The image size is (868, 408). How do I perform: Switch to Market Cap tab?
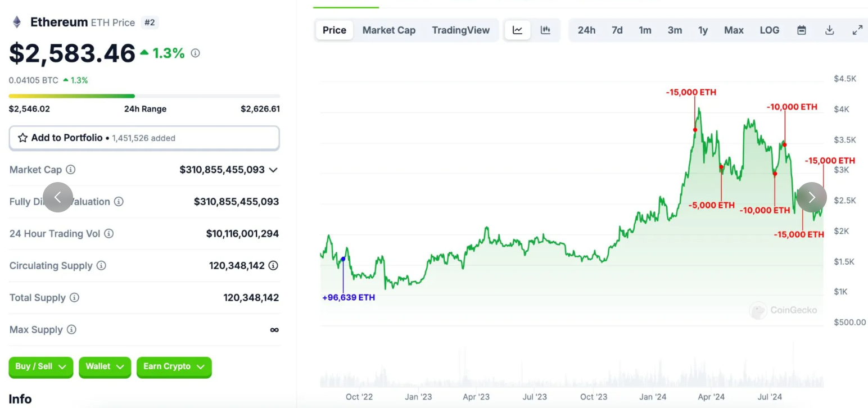[389, 30]
